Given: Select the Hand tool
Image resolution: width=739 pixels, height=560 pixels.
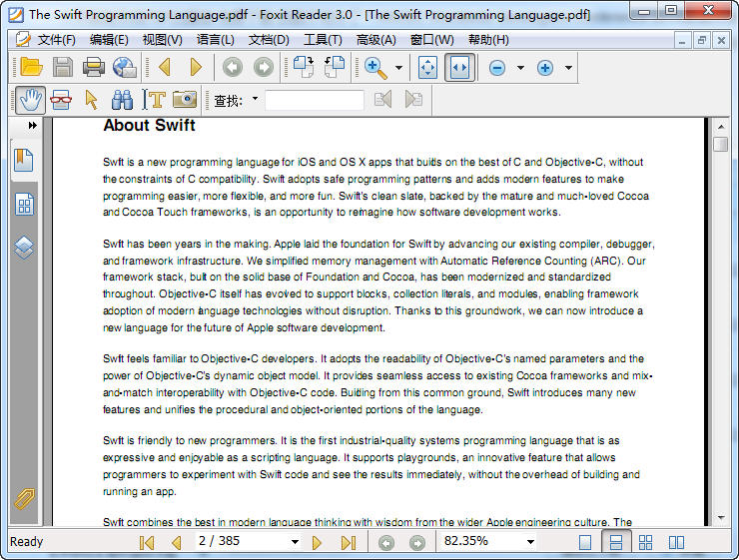Looking at the screenshot, I should pyautogui.click(x=30, y=100).
